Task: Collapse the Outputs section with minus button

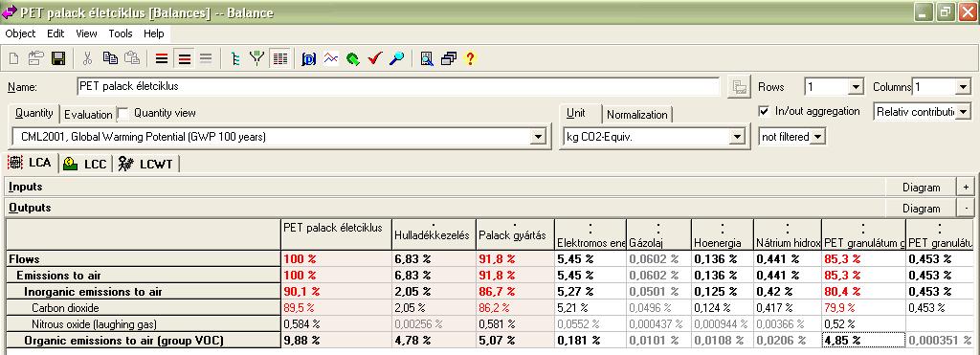Action: [x=966, y=208]
